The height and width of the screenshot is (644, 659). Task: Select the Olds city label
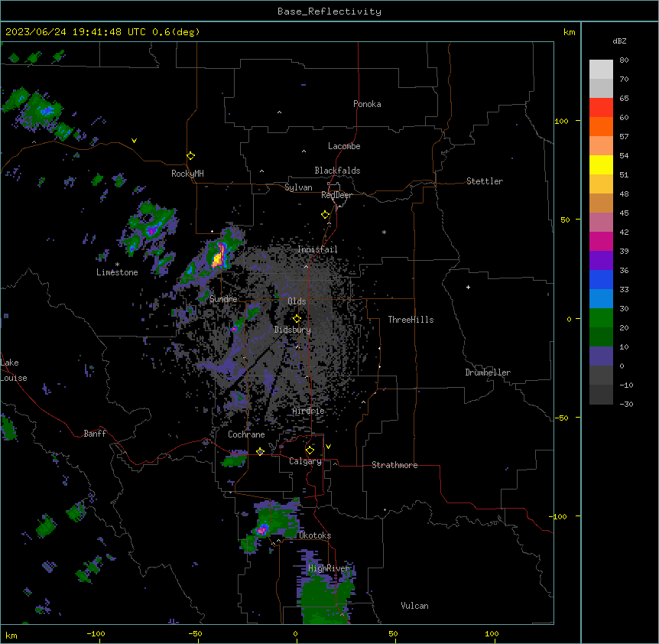click(297, 301)
